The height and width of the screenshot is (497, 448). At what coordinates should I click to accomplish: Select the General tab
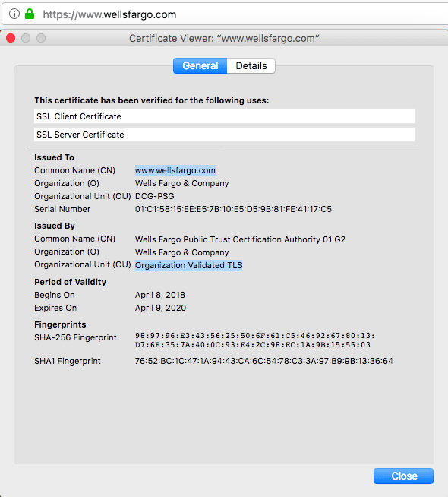[200, 65]
